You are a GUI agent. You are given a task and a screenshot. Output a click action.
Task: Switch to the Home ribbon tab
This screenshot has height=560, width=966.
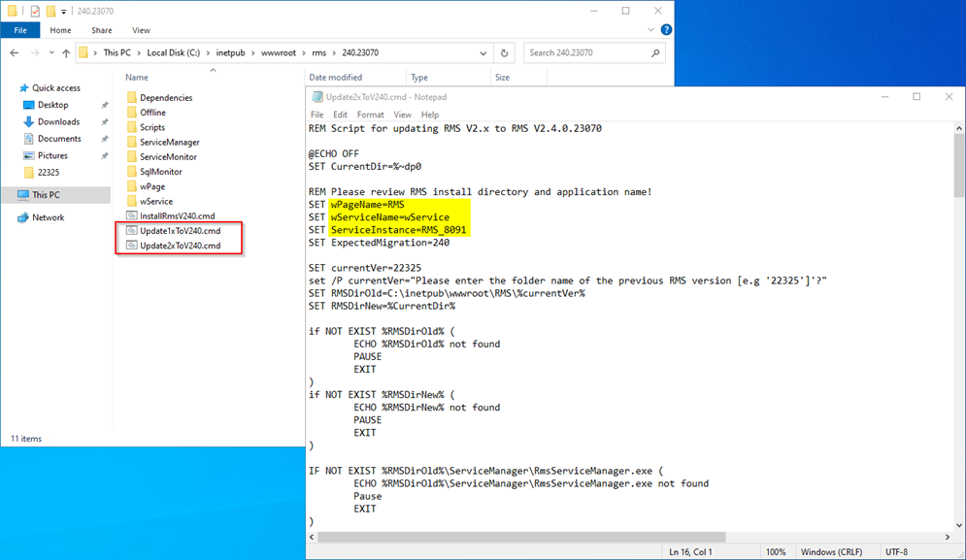(x=60, y=30)
